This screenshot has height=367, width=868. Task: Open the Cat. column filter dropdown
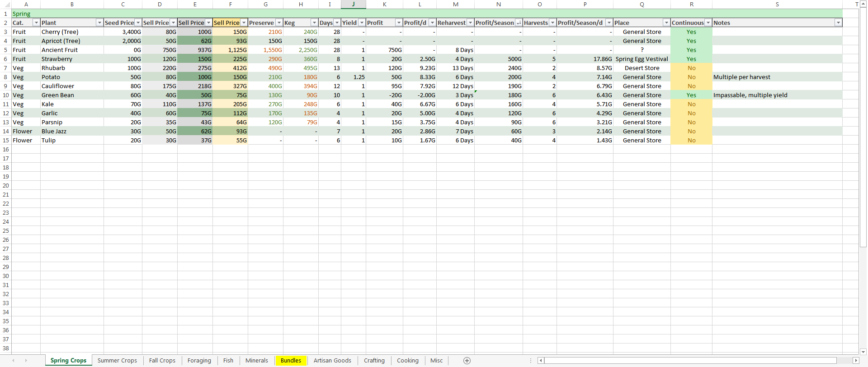(36, 23)
